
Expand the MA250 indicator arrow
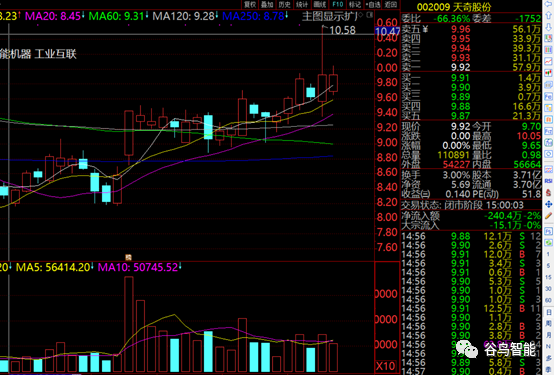coord(287,16)
